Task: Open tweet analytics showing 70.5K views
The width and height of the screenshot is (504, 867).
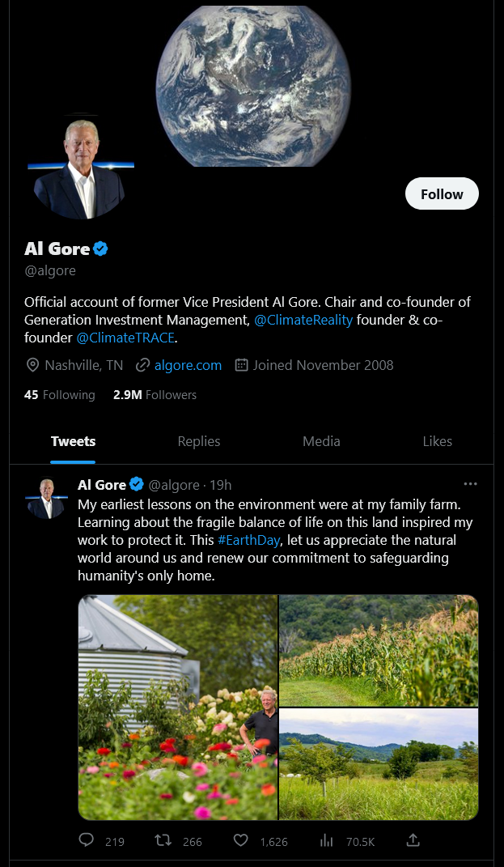Action: 327,841
